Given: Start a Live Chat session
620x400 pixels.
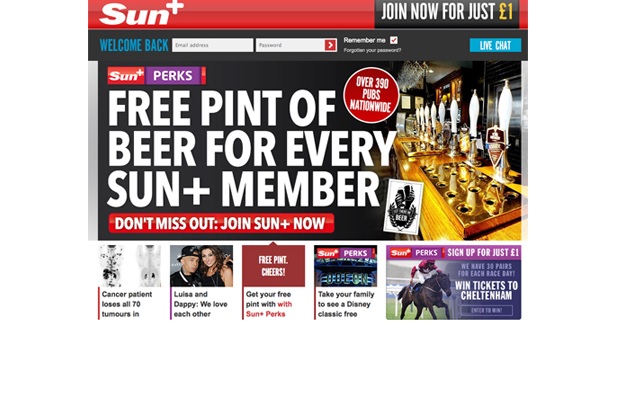Looking at the screenshot, I should [495, 45].
